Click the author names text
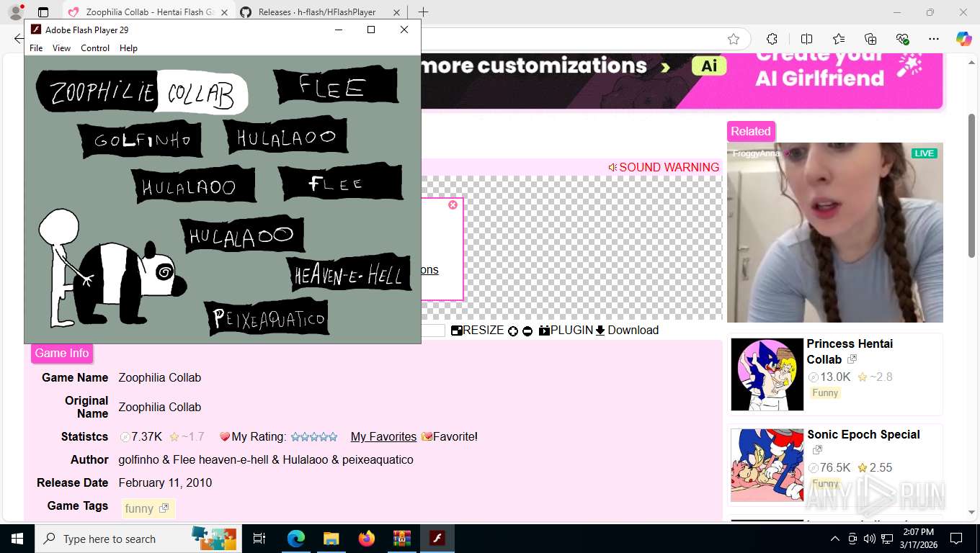This screenshot has width=980, height=553. 266,460
